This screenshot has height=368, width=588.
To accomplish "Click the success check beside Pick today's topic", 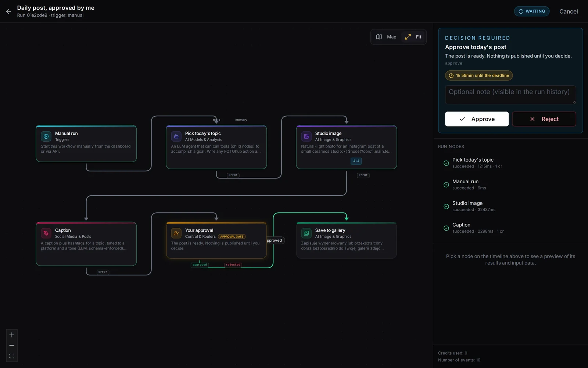I will click(x=446, y=163).
